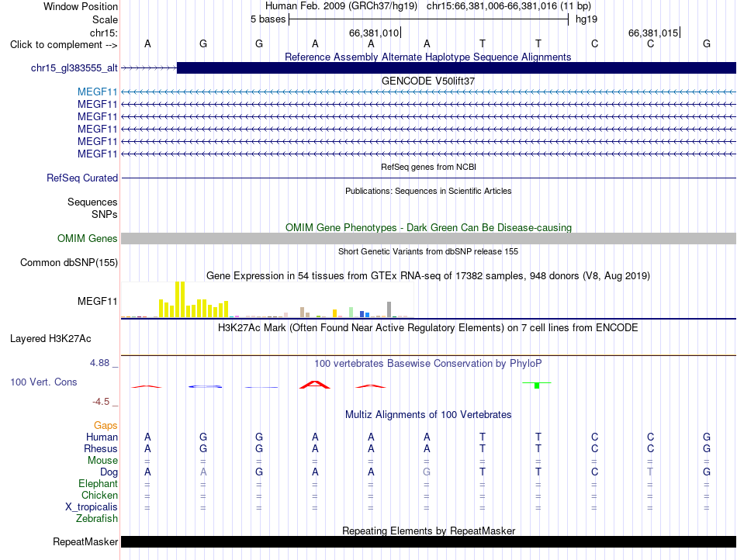Click the Human species label
737x560 pixels.
tap(102, 437)
